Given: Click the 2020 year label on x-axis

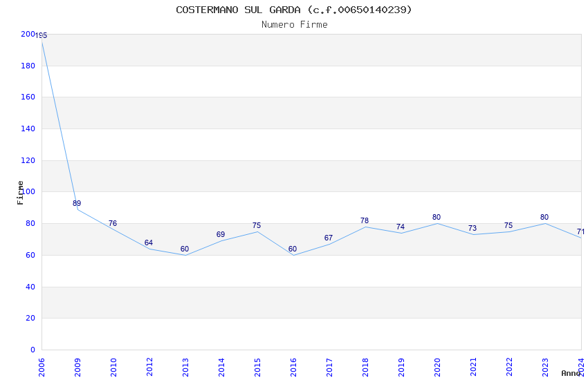Looking at the screenshot, I should [x=437, y=368].
